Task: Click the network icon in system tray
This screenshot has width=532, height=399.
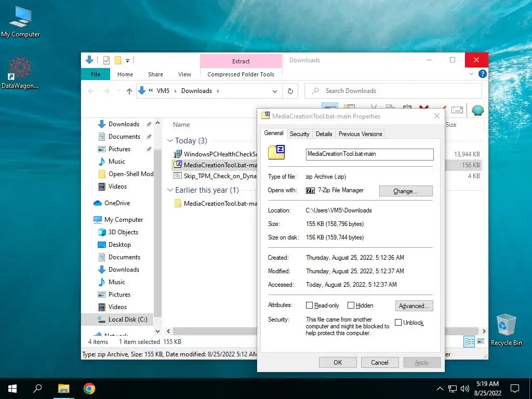Action: click(453, 389)
